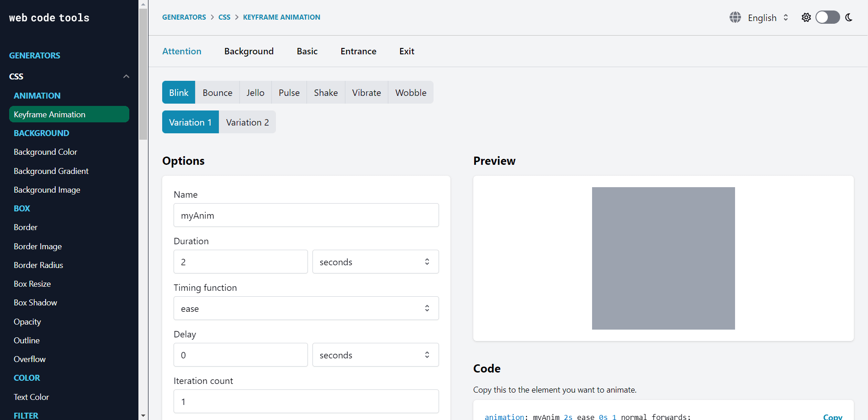Copy the animation code
The image size is (868, 420).
pos(832,416)
